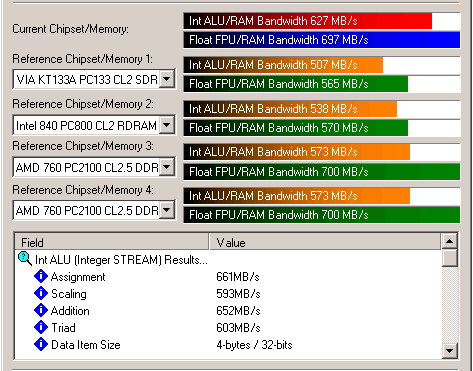Screen dimensions: 473x371
Task: Click the info icon beside Addition
Action: coord(41,310)
